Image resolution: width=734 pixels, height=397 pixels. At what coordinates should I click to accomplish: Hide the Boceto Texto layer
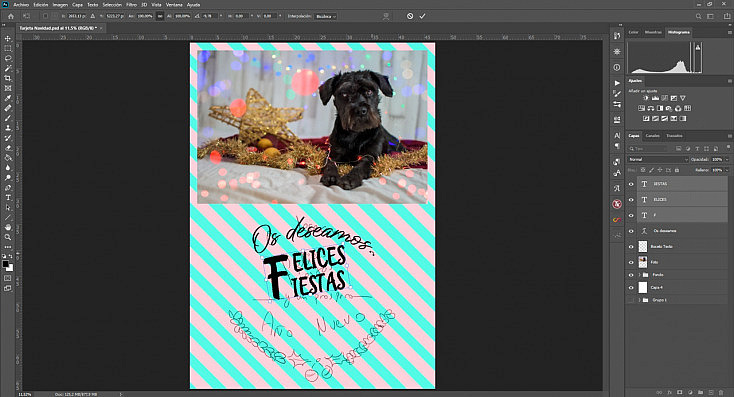631,247
